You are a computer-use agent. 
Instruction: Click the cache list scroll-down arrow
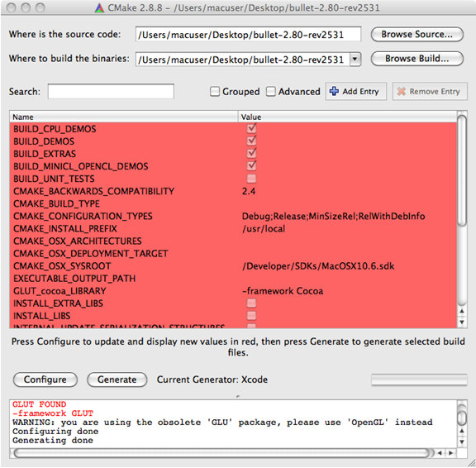[462, 322]
